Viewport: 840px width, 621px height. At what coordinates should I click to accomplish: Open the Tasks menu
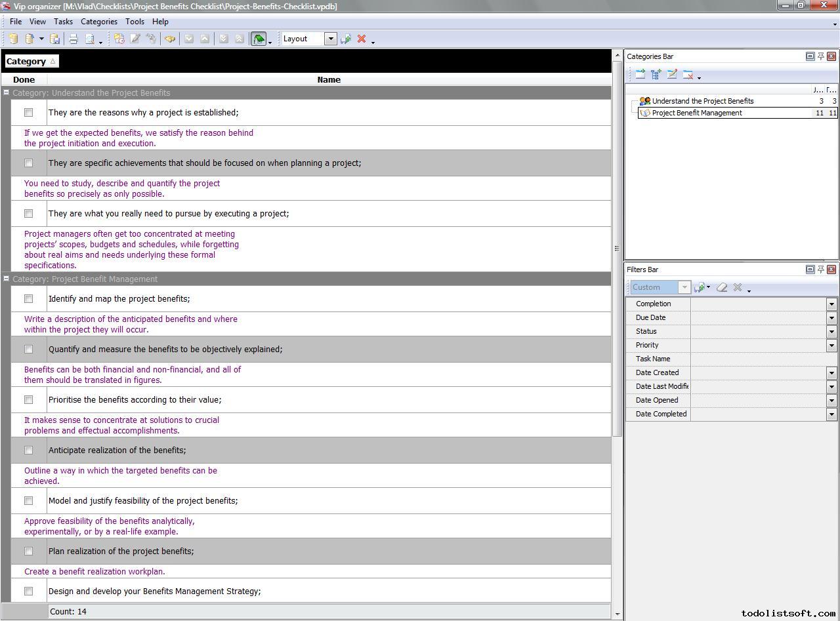63,22
